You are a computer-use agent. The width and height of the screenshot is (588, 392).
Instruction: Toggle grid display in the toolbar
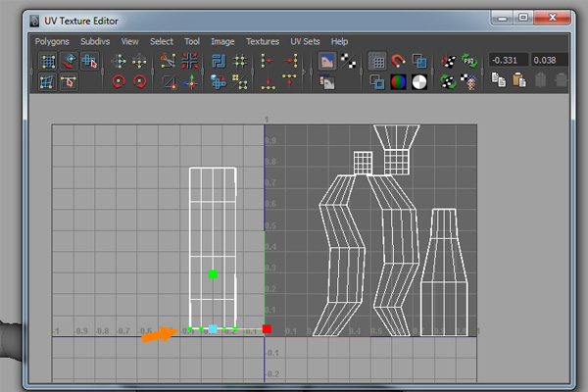click(376, 62)
